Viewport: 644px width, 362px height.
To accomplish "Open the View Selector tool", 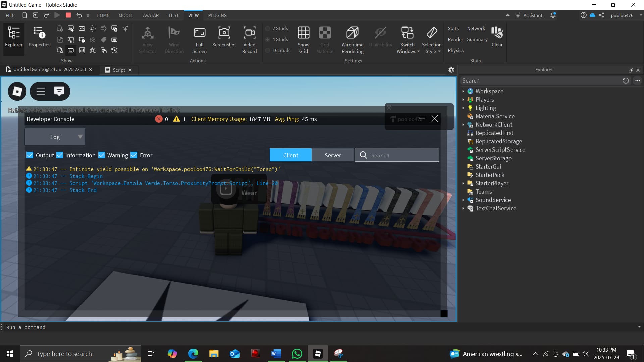I will pyautogui.click(x=148, y=39).
